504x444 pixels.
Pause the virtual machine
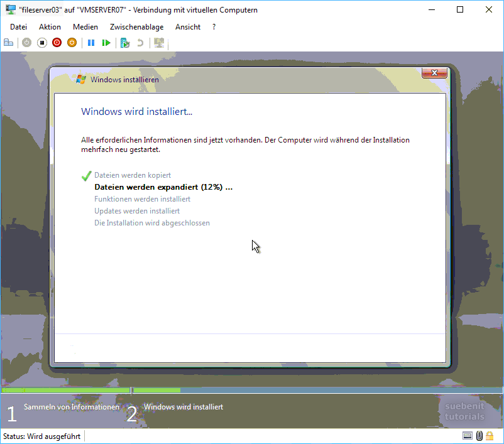(x=91, y=43)
